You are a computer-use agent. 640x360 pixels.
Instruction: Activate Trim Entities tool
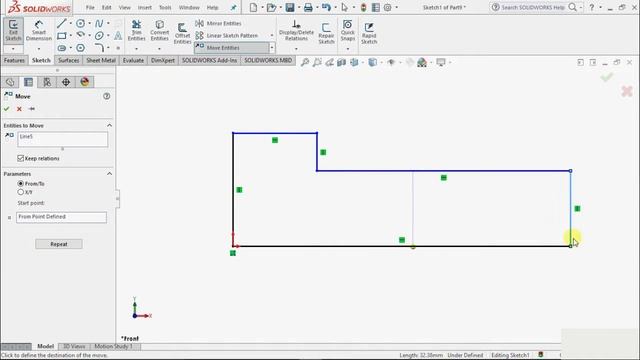[136, 31]
